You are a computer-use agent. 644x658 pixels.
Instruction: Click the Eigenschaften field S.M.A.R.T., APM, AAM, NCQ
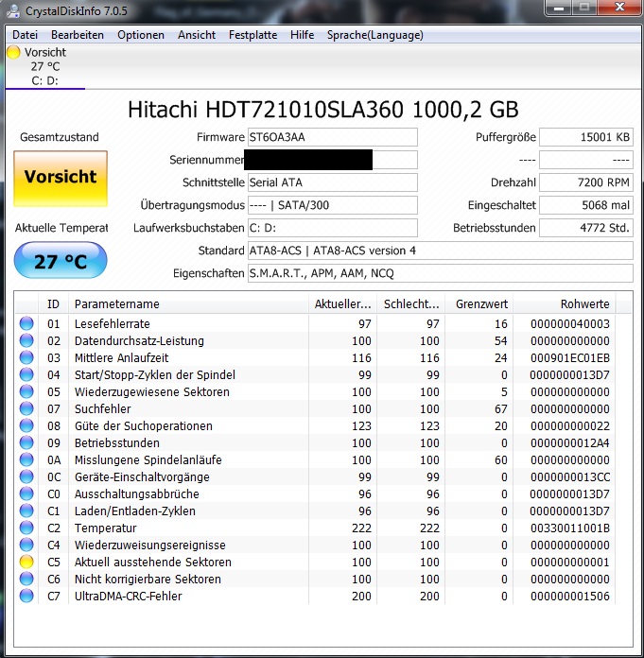[x=441, y=273]
